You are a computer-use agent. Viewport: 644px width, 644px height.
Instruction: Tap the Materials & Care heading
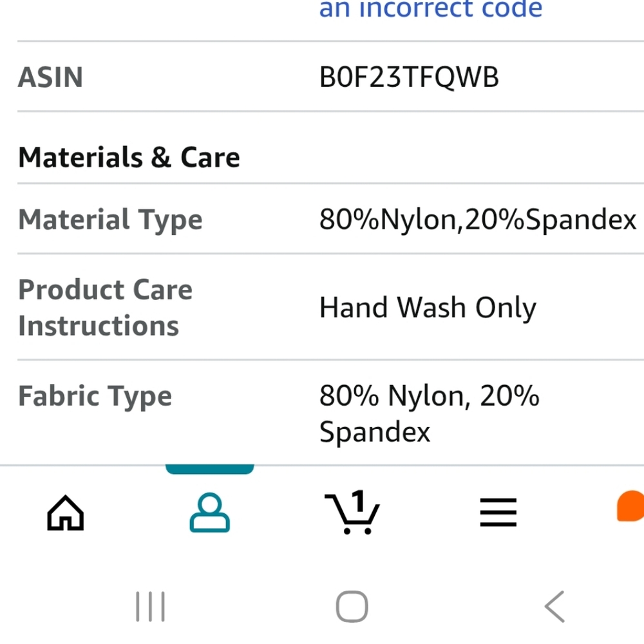(129, 157)
